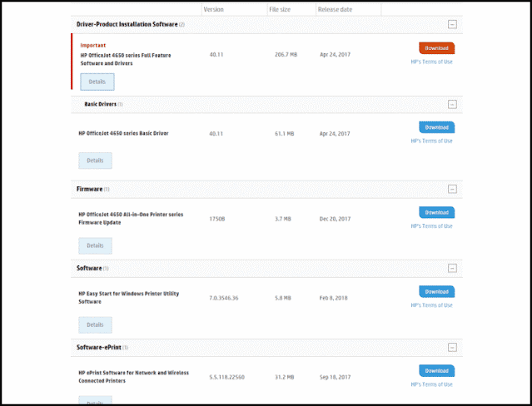Screen dimensions: 532x406
Task: Download HP ePrint Software for Network Printers
Action: tap(436, 371)
